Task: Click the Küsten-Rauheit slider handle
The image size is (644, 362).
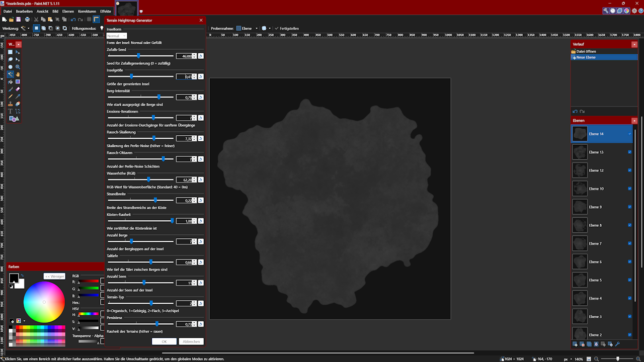Action: coord(172,221)
